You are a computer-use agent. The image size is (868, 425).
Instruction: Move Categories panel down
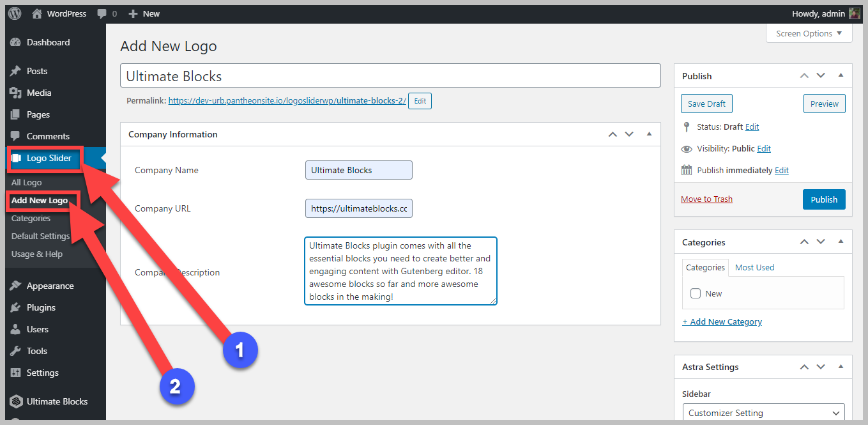[821, 242]
